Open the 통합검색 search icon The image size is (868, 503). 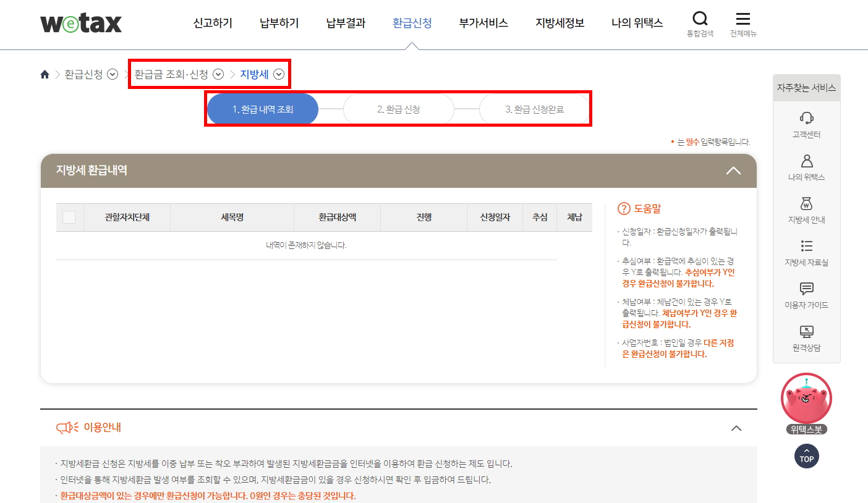pyautogui.click(x=700, y=19)
